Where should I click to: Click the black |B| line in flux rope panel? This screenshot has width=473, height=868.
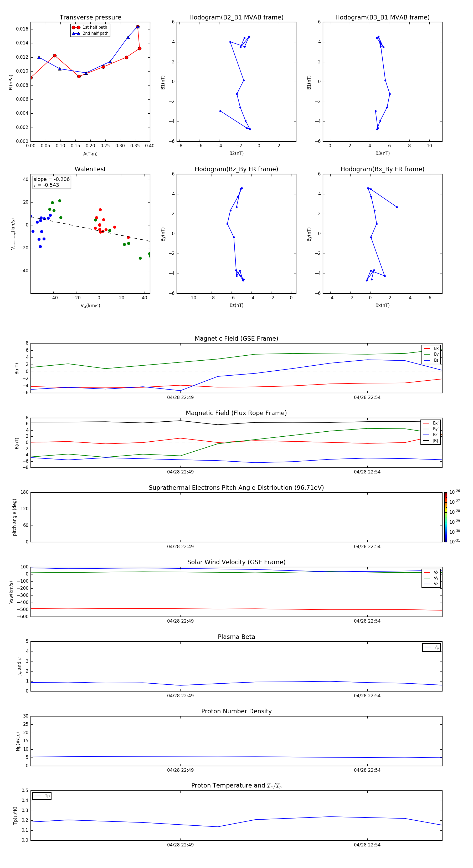[x=236, y=422]
